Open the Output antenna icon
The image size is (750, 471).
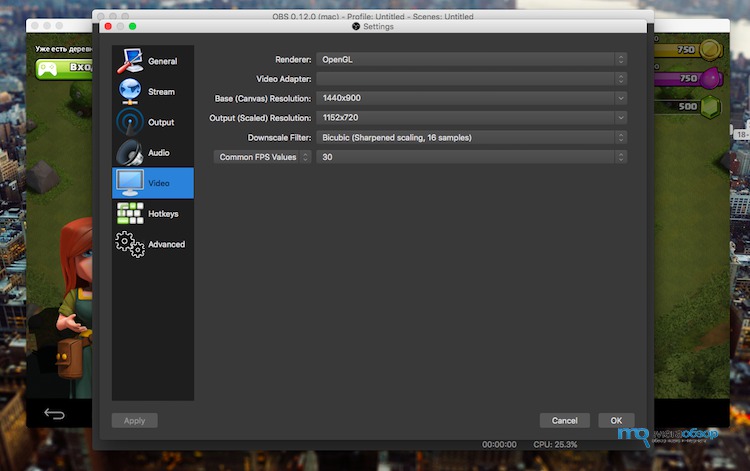pos(130,122)
